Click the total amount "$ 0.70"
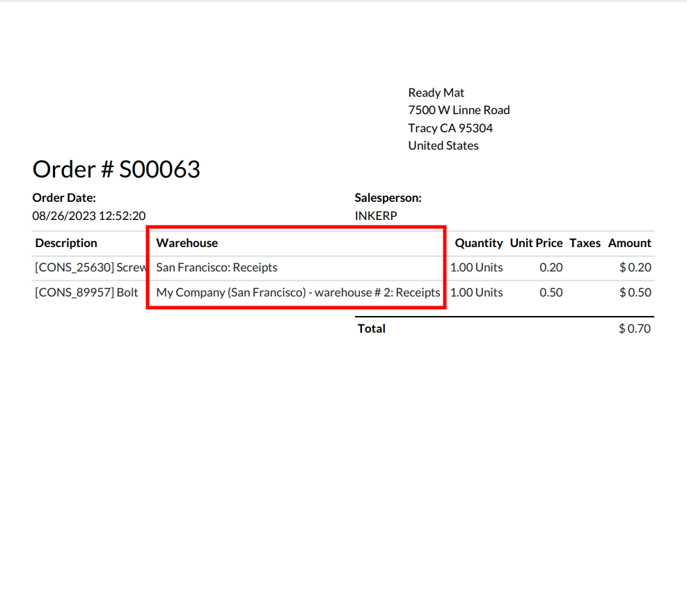Viewport: 687px width, 616px height. click(635, 329)
